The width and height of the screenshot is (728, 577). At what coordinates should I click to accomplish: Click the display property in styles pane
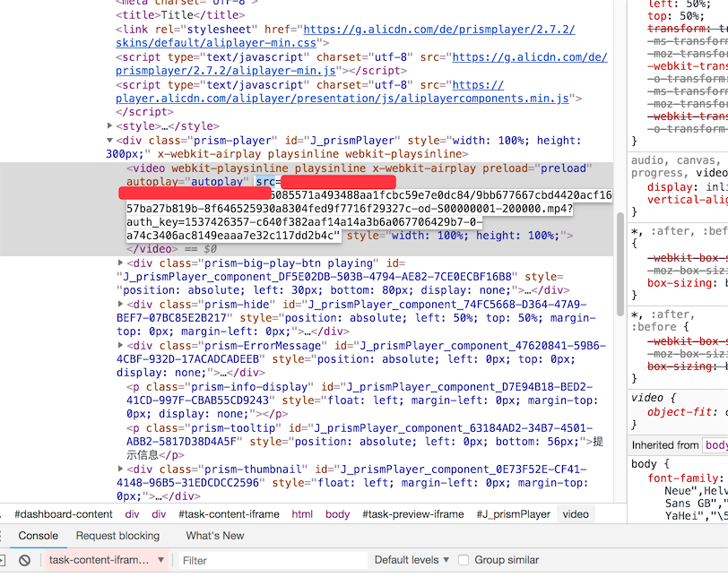point(670,187)
